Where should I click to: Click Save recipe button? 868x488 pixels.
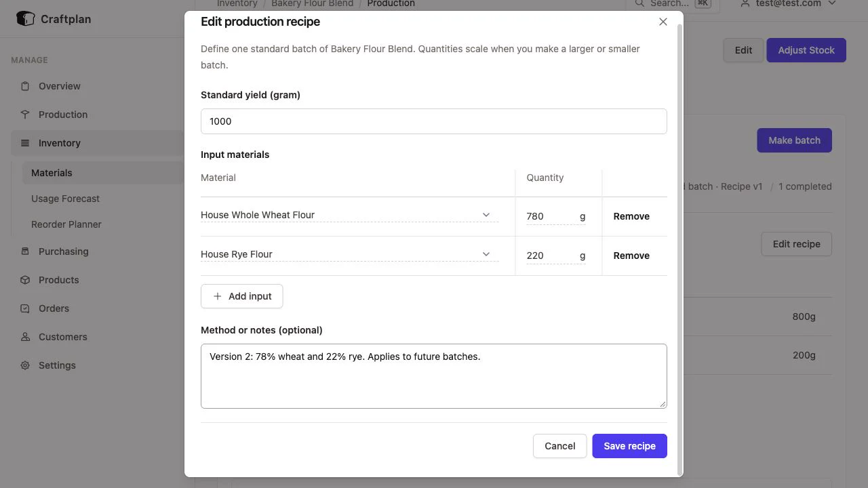(x=629, y=446)
